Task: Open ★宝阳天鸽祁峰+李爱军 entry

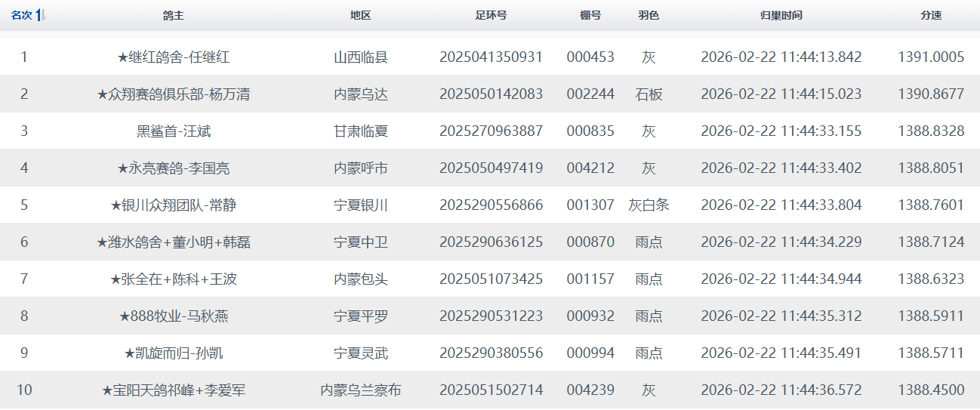Action: (174, 390)
